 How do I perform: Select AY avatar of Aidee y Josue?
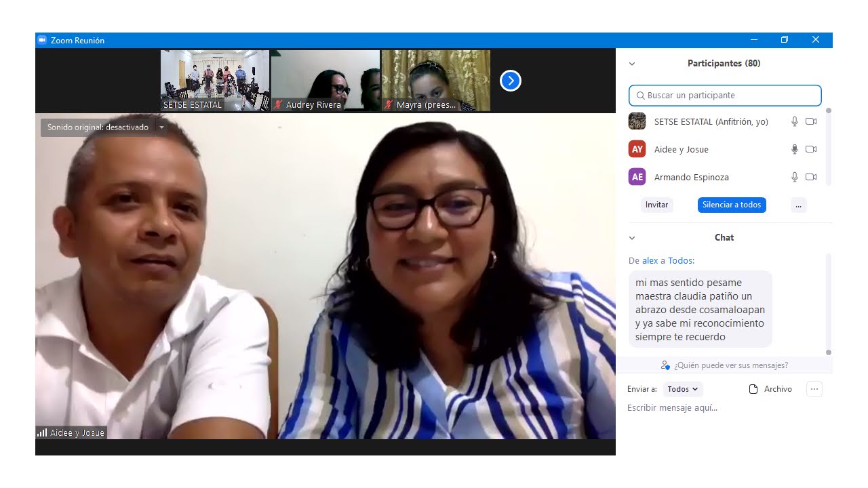[x=637, y=149]
